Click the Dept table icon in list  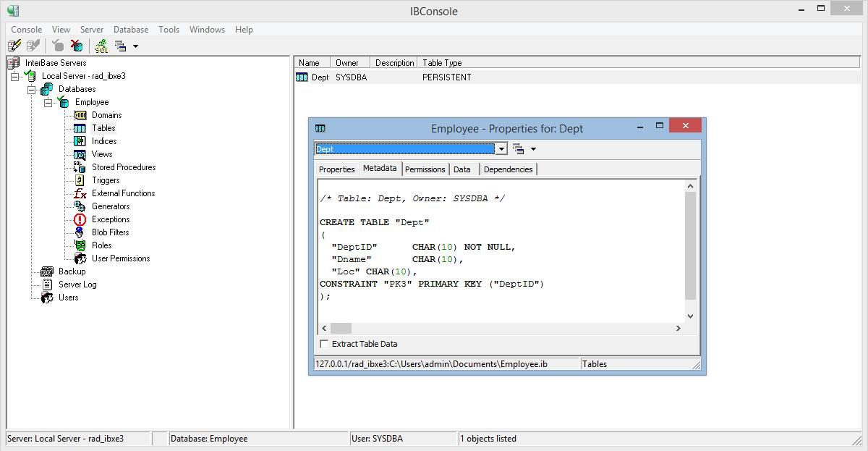pos(302,77)
